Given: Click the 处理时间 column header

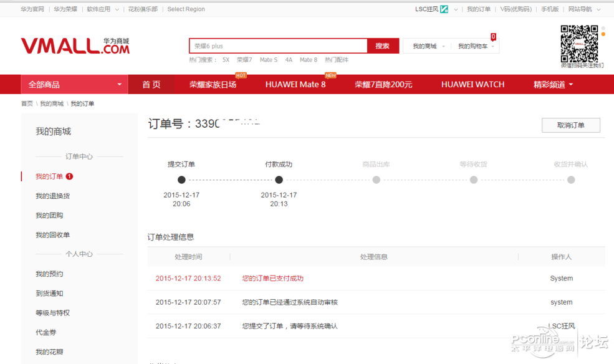Looking at the screenshot, I should click(x=188, y=257).
